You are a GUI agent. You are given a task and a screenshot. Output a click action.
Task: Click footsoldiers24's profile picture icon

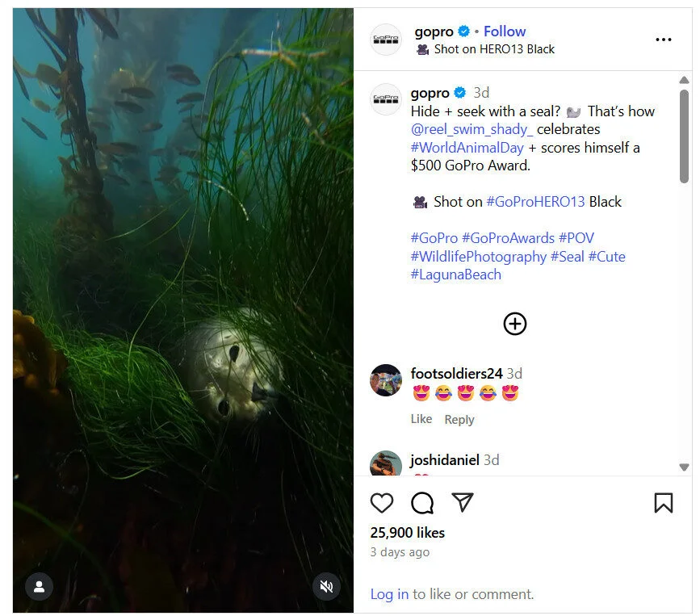click(x=385, y=380)
